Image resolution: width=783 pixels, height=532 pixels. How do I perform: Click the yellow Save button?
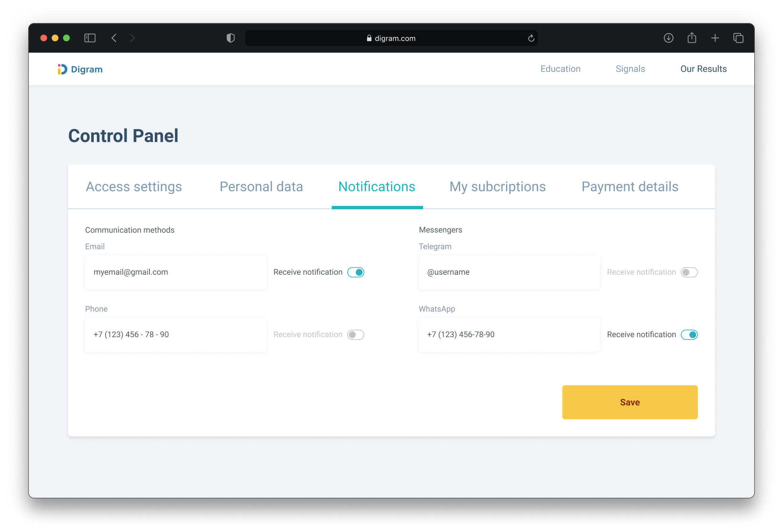coord(630,402)
